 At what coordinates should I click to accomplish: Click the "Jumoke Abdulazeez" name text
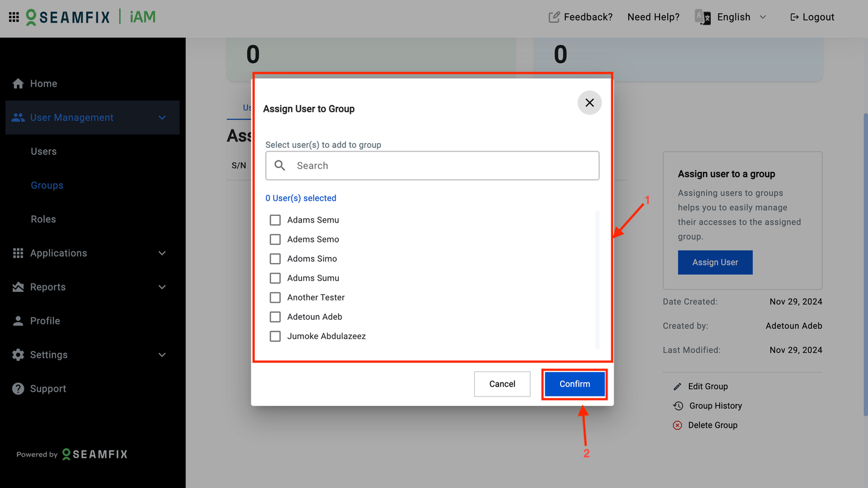coord(326,336)
